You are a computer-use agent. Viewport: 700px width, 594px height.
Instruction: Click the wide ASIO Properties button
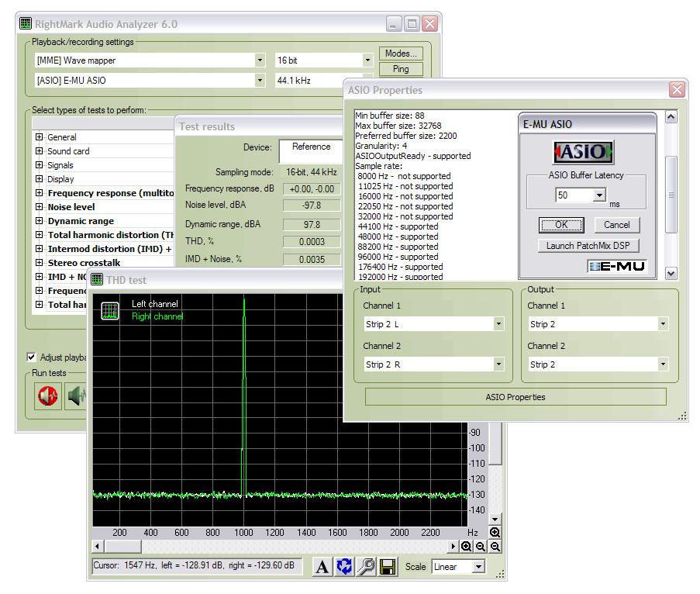(516, 397)
